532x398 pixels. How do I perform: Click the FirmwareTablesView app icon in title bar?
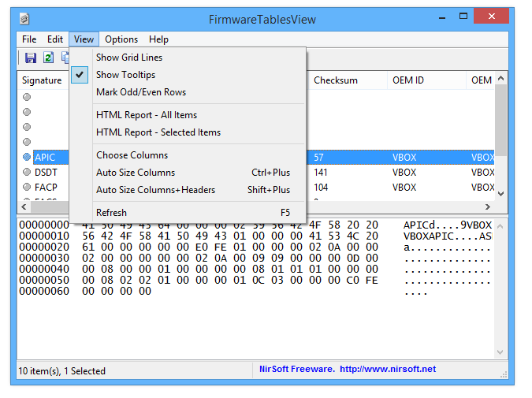(24, 18)
